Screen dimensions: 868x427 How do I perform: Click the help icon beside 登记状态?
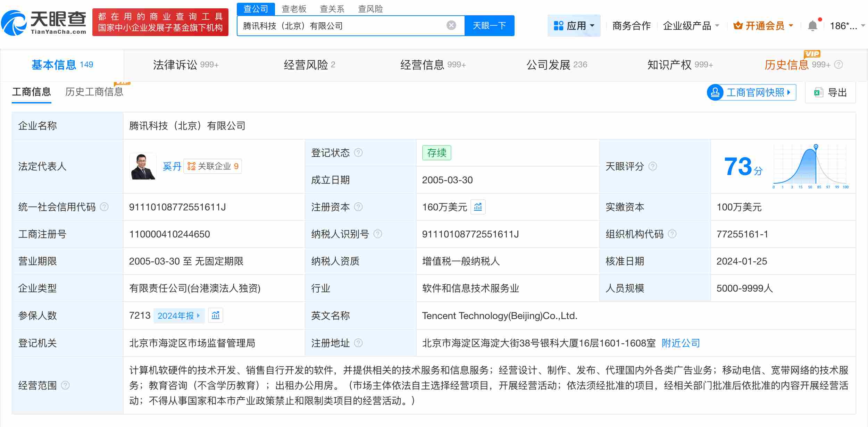pos(358,153)
